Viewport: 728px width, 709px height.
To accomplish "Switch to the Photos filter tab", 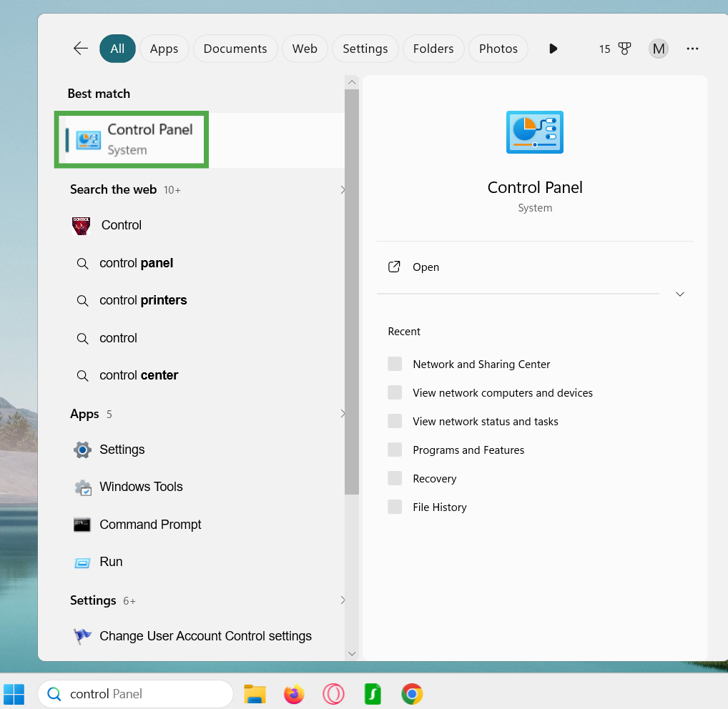I will coord(498,49).
